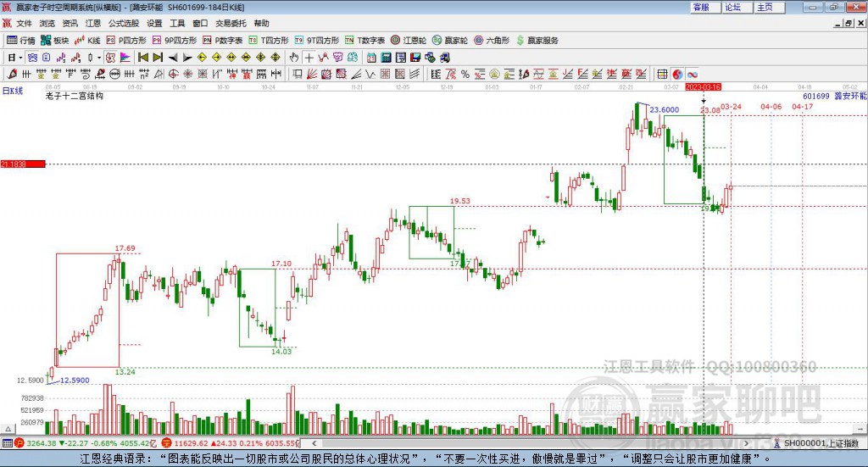The width and height of the screenshot is (868, 467).
Task: Click the 12.5900 low price label
Action: point(75,381)
